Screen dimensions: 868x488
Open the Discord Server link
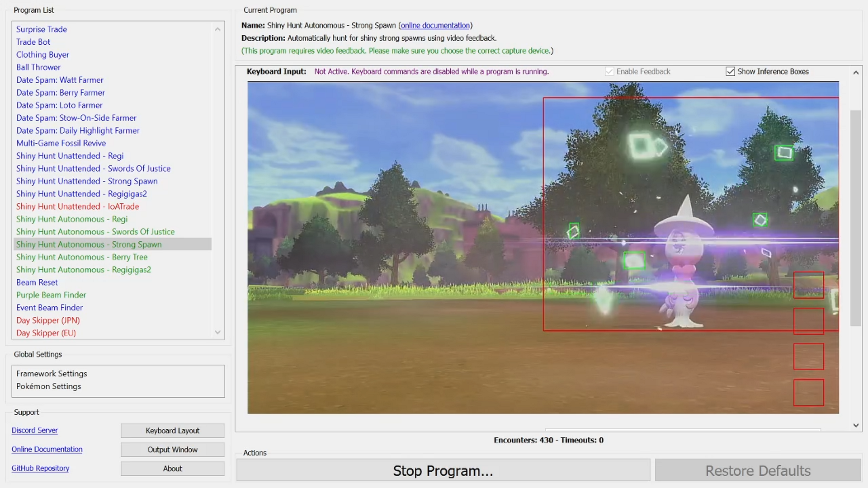35,430
